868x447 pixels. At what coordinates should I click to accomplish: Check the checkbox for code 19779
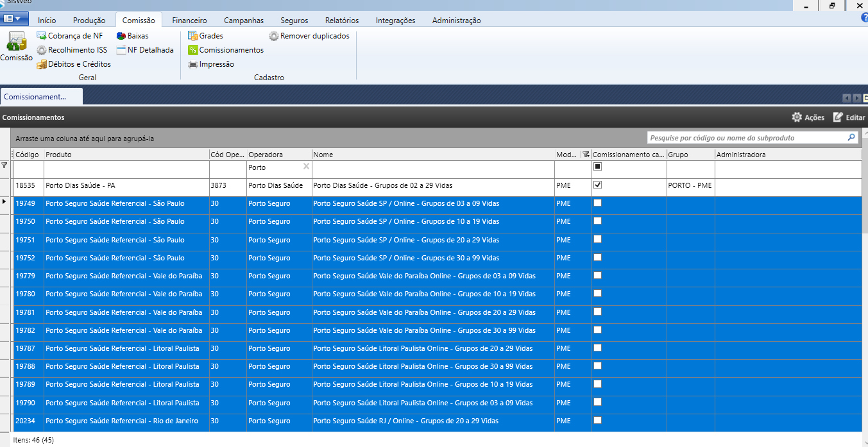click(597, 275)
